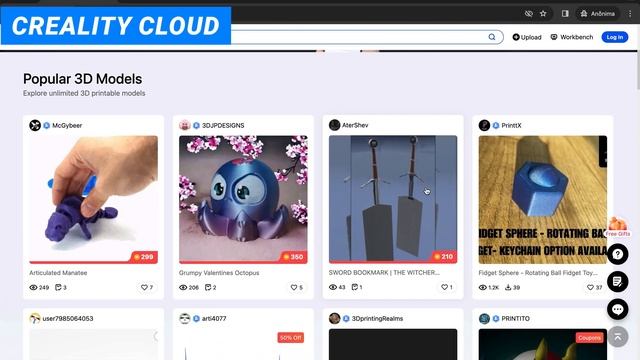
Task: Open the browser three-dot menu
Action: tap(630, 13)
